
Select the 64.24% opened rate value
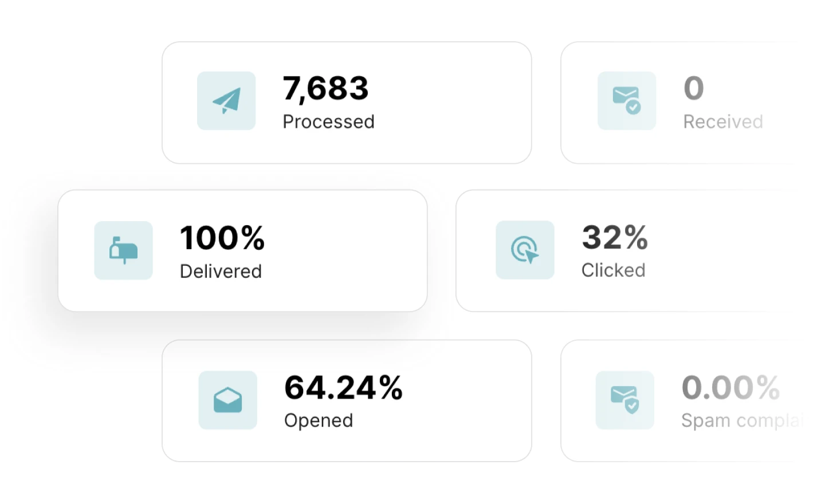pos(343,387)
